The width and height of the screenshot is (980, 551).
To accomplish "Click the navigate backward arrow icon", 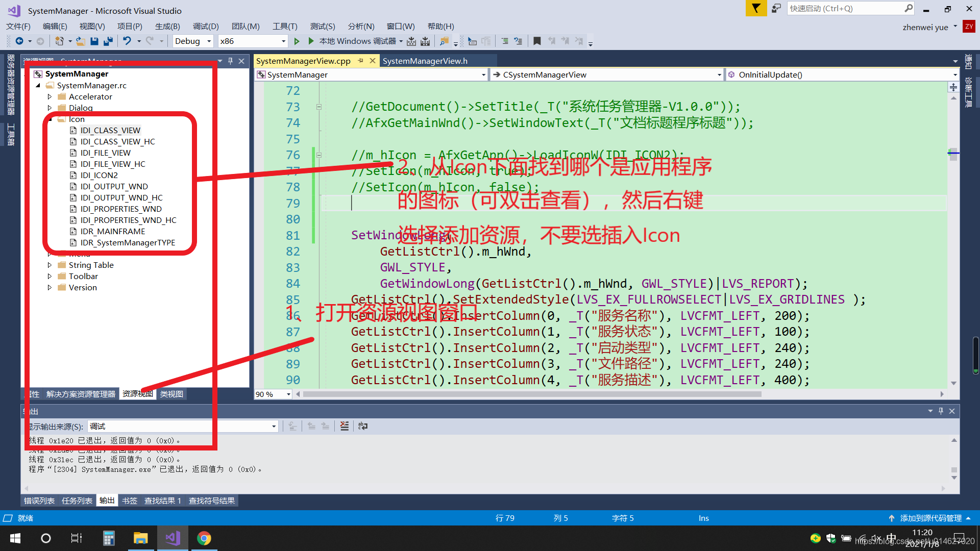I will [19, 41].
